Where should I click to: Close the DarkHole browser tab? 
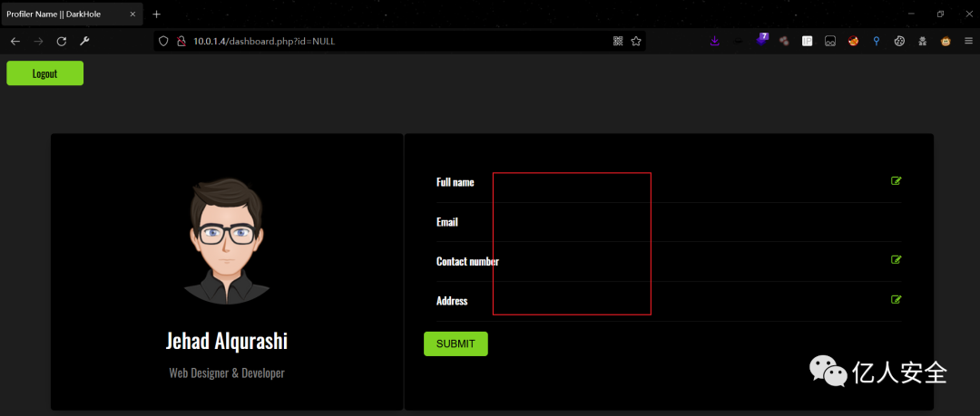[x=132, y=14]
